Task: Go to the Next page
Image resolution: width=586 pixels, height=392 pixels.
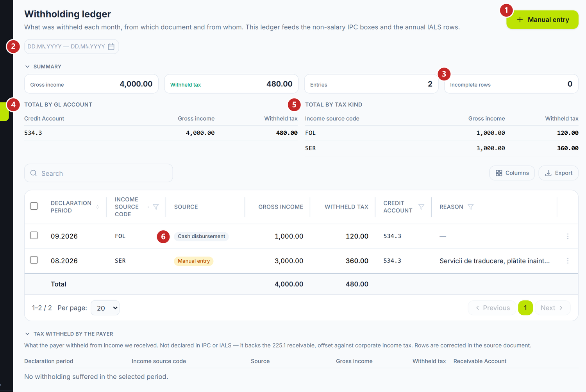Action: pyautogui.click(x=552, y=308)
